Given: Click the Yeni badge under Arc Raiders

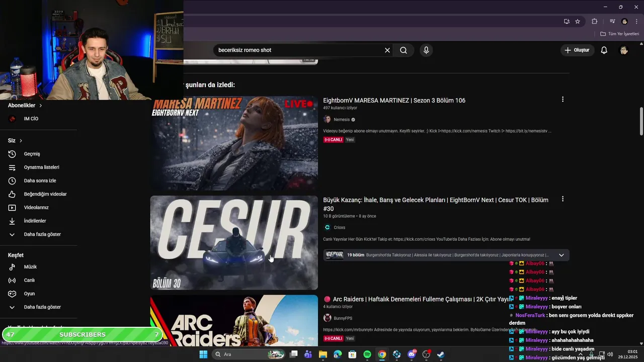Looking at the screenshot, I should point(350,338).
